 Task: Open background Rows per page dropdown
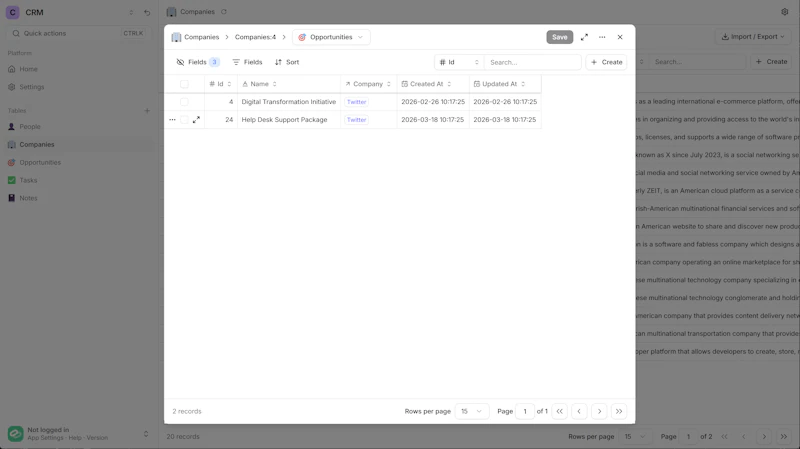tap(635, 437)
